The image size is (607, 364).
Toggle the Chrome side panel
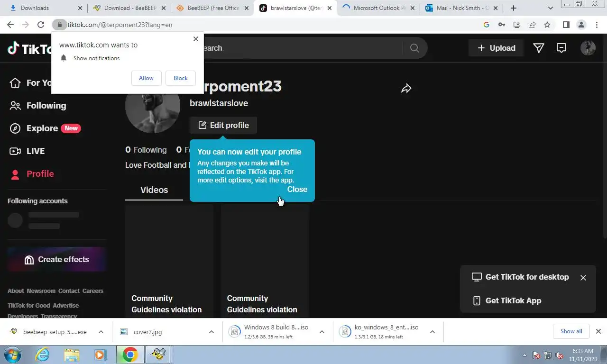click(x=566, y=25)
